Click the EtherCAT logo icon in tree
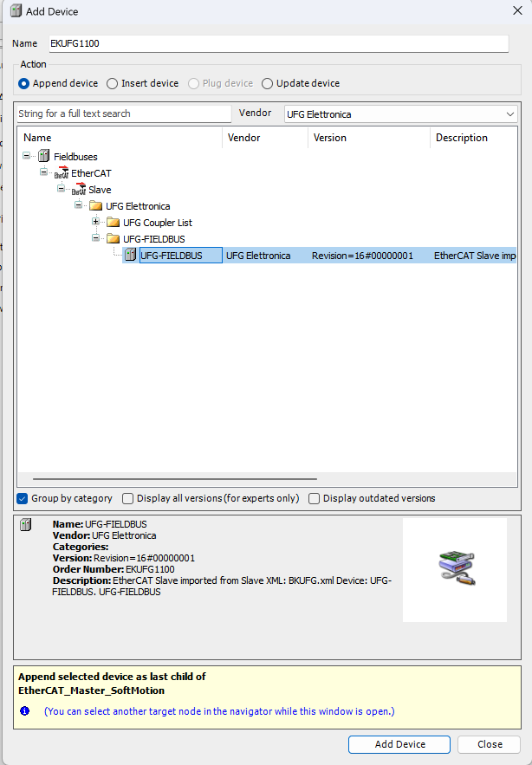 pos(62,172)
